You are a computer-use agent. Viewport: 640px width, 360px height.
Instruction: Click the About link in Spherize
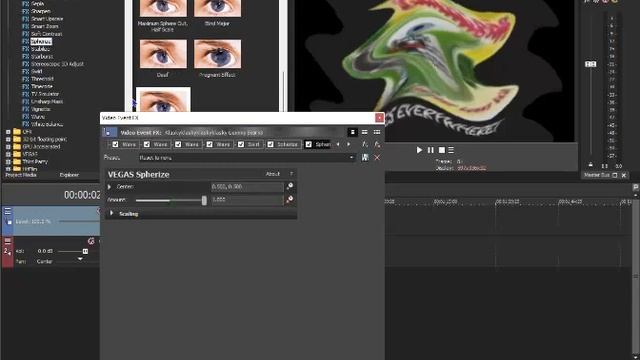click(x=273, y=174)
